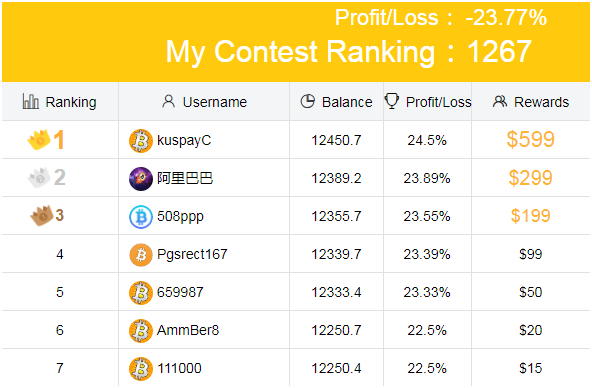Click the gold crown icon for rank 1

coord(39,139)
